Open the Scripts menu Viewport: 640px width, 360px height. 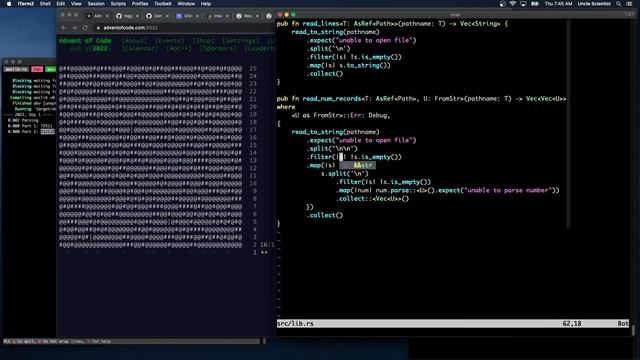click(x=118, y=4)
